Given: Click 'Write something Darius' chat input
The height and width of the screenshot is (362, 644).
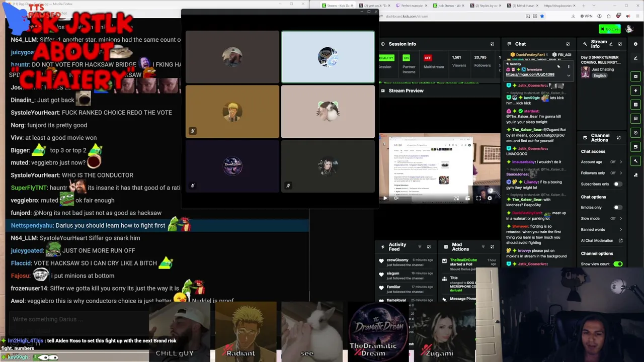Looking at the screenshot, I should click(x=78, y=319).
